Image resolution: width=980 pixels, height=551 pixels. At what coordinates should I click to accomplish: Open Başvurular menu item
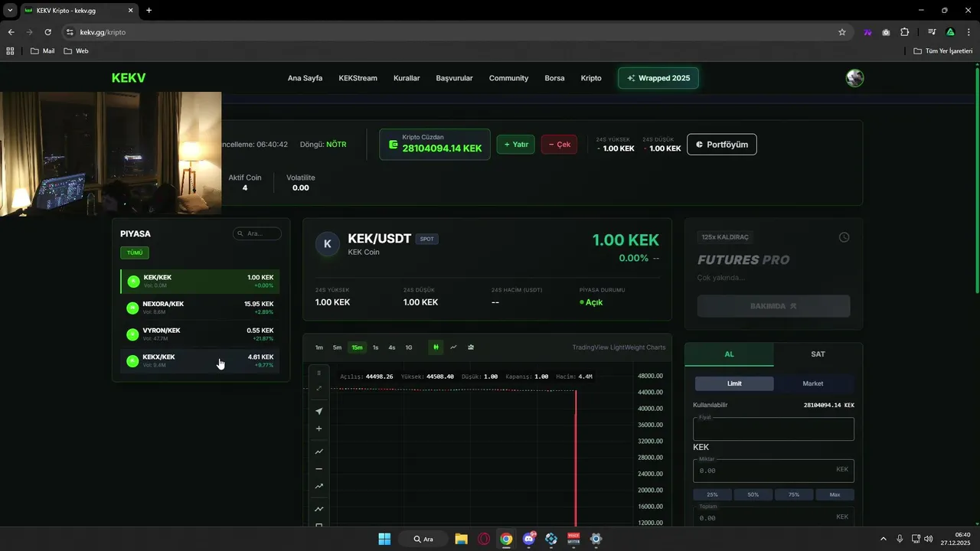pos(454,78)
